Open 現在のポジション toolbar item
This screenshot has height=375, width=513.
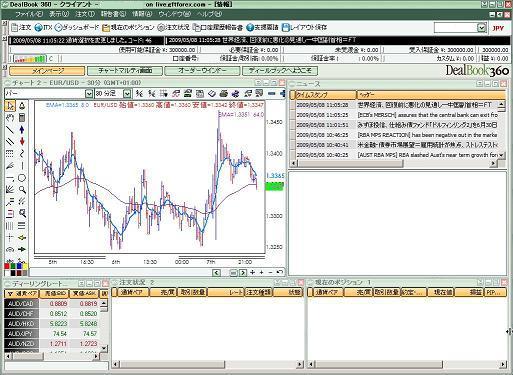(128, 27)
